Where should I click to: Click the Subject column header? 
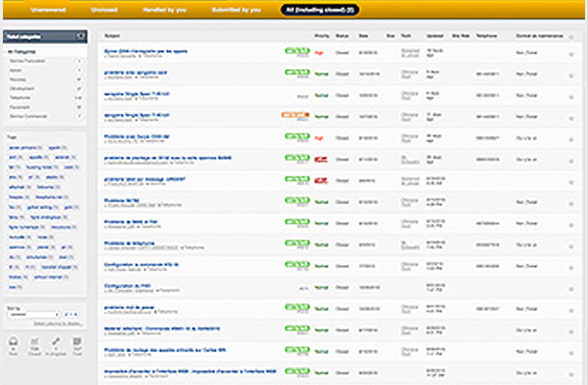click(113, 35)
